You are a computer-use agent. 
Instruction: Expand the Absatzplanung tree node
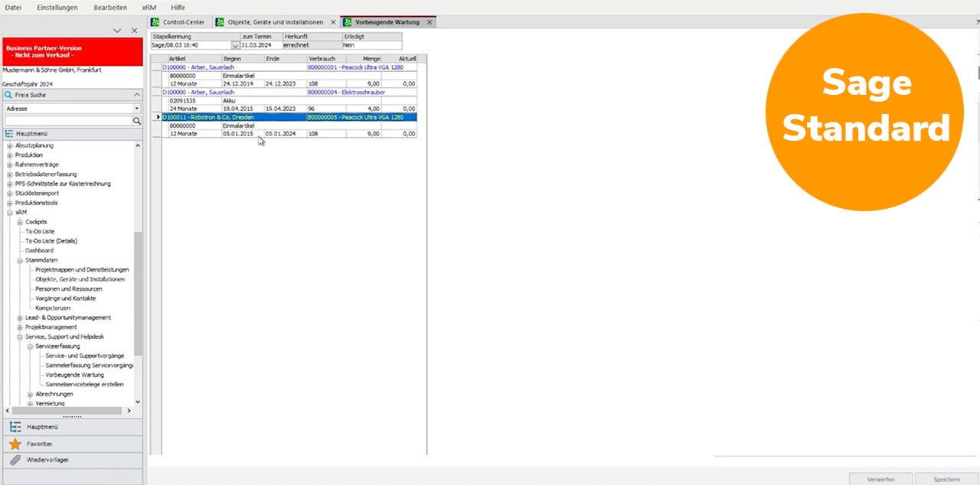(x=10, y=145)
